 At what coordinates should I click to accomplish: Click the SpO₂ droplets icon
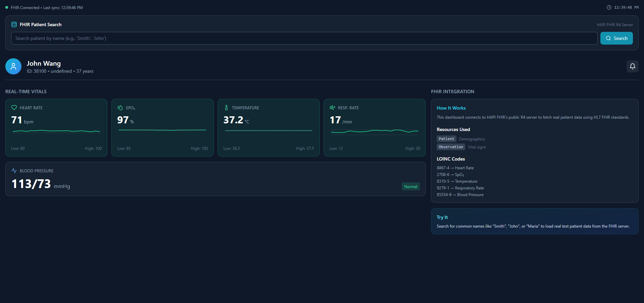coord(120,108)
